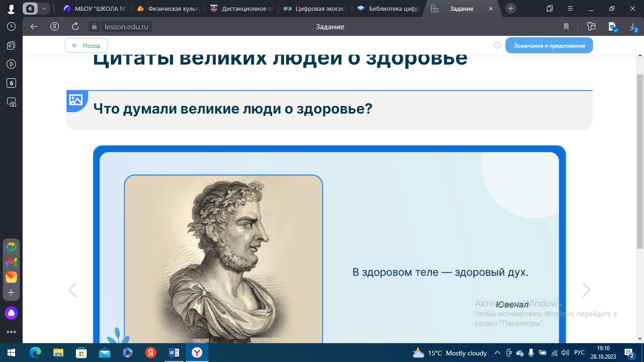Open Gmail from the sidebar
Screen dimensions: 644x362
[11, 262]
